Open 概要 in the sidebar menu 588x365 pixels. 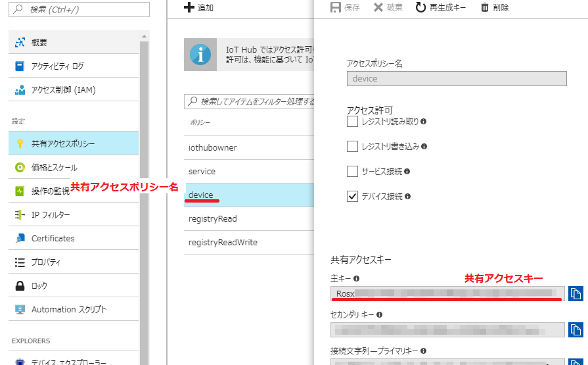(74, 42)
